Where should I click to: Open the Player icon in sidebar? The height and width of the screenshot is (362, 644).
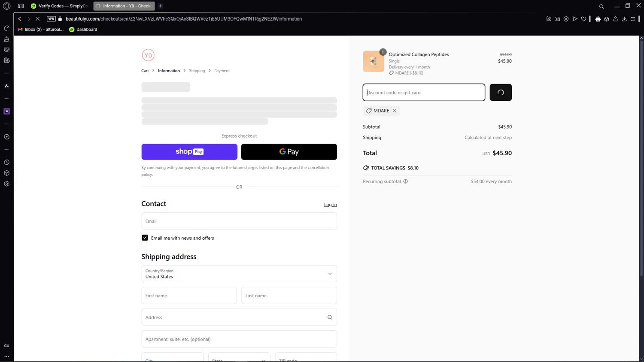pyautogui.click(x=6, y=137)
